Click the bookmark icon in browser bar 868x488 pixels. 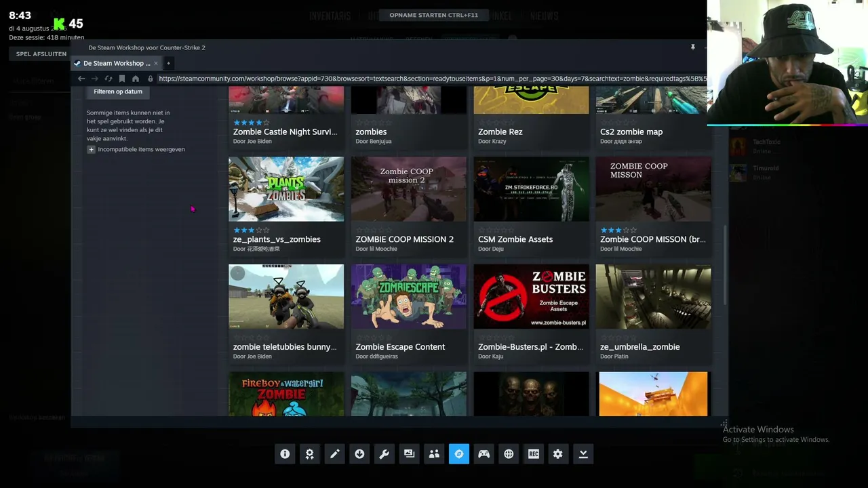[x=122, y=79]
